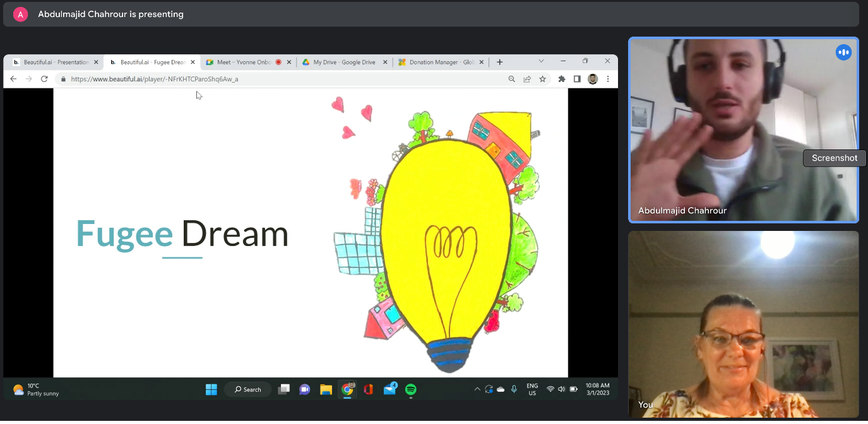Click the share page icon in address bar
868x424 pixels.
pyautogui.click(x=527, y=79)
